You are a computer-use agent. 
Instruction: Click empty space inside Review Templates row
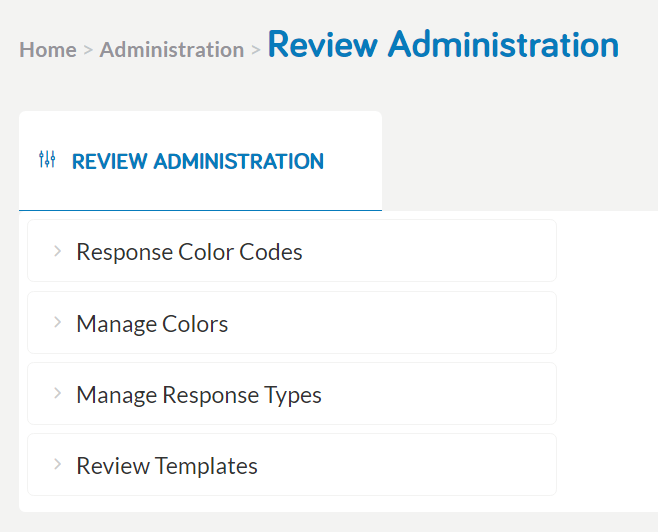pyautogui.click(x=403, y=464)
